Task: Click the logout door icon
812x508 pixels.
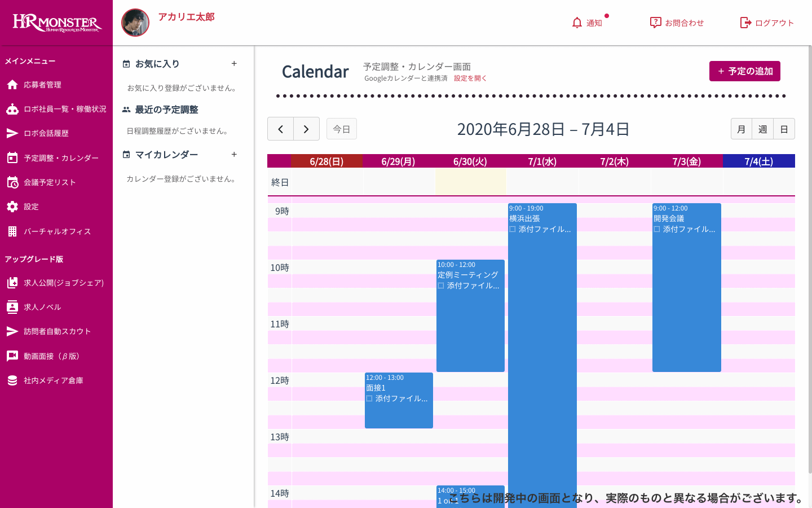Action: 745,23
